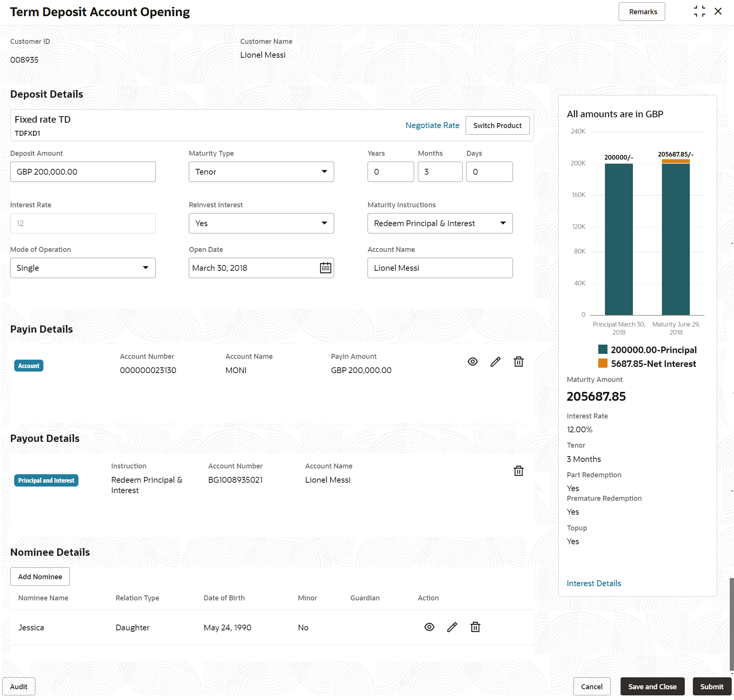
Task: Click the teal Principal legend swatch
Action: (603, 349)
